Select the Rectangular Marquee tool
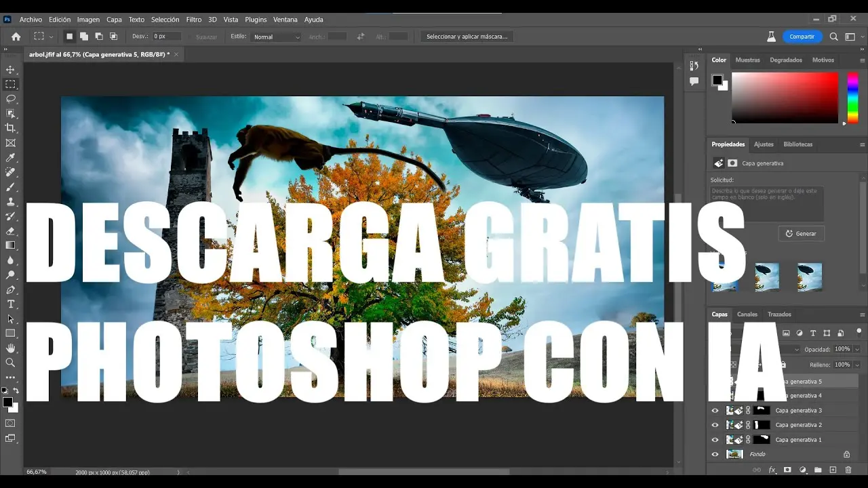868x488 pixels. point(10,84)
